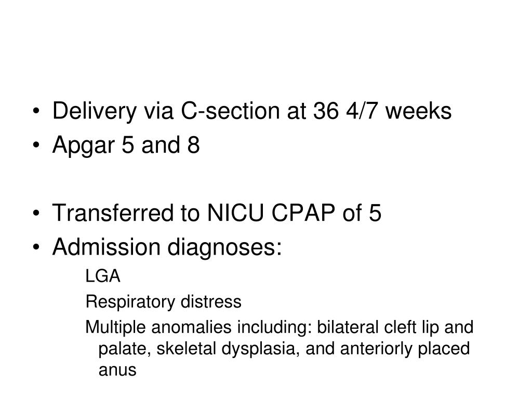
Task: Click the 'Respiratory distress' line
Action: 163,301
